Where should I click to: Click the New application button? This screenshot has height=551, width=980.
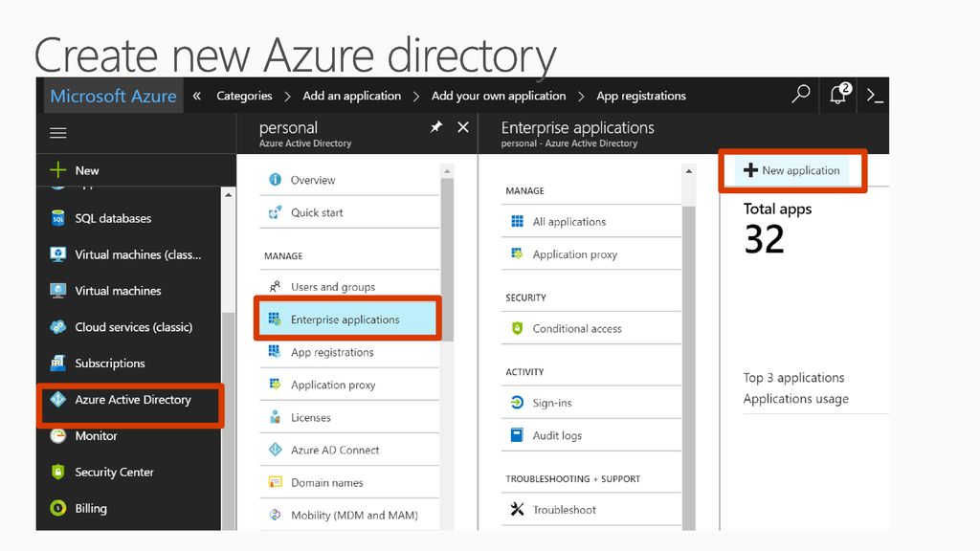click(791, 170)
